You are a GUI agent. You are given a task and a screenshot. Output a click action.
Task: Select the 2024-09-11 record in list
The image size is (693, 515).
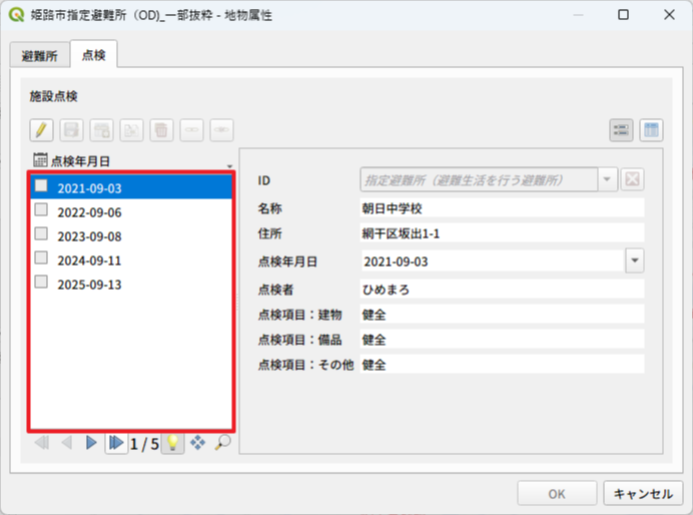89,260
